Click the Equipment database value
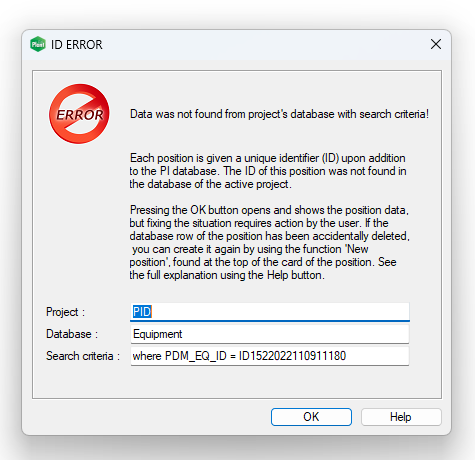The image size is (475, 460). click(158, 334)
